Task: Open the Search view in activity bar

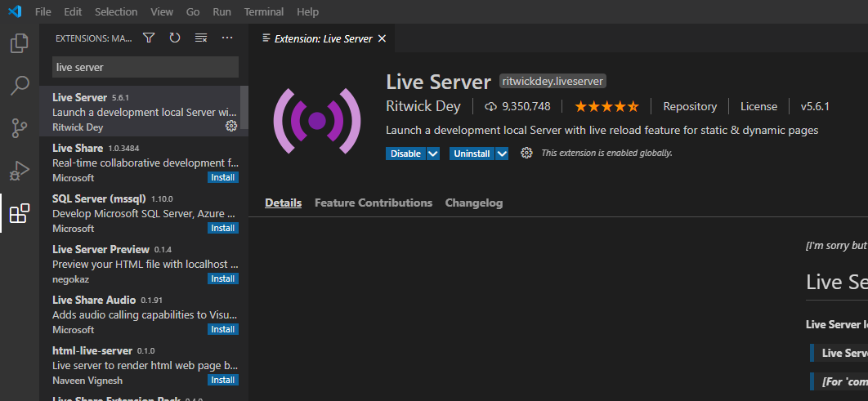Action: point(20,86)
